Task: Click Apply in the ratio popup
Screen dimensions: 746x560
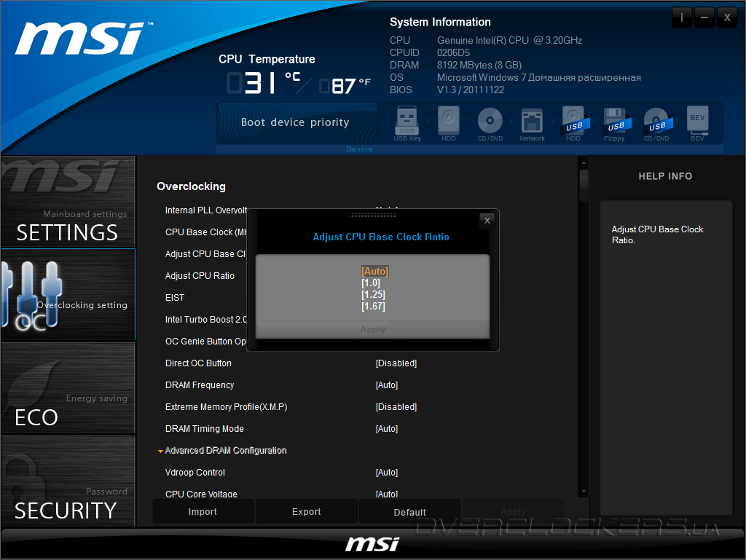Action: [x=372, y=329]
